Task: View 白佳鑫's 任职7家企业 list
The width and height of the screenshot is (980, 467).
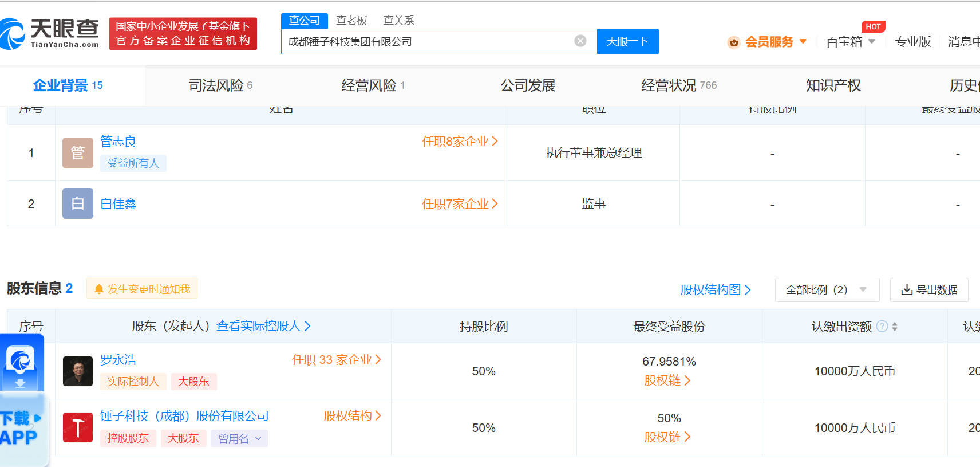Action: point(460,204)
